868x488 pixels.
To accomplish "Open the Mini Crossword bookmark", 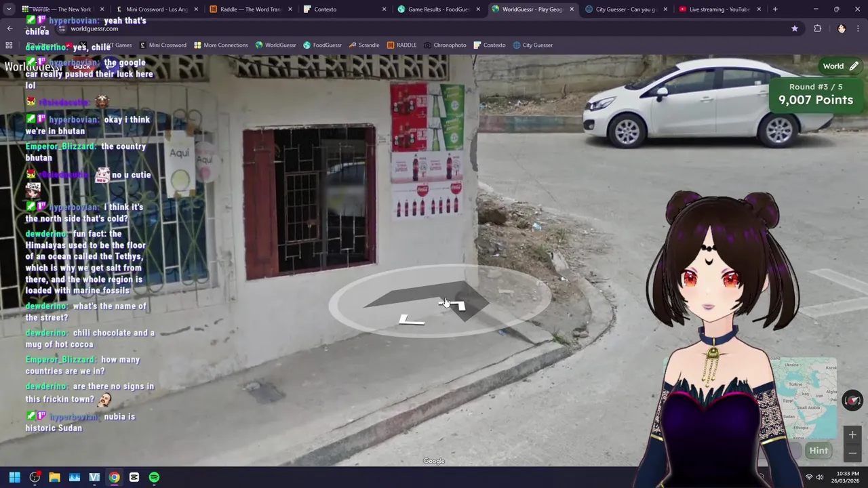I will [x=163, y=45].
